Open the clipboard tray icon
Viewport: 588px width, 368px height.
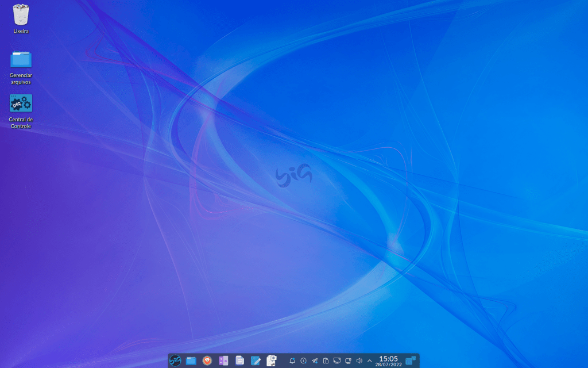click(x=326, y=361)
